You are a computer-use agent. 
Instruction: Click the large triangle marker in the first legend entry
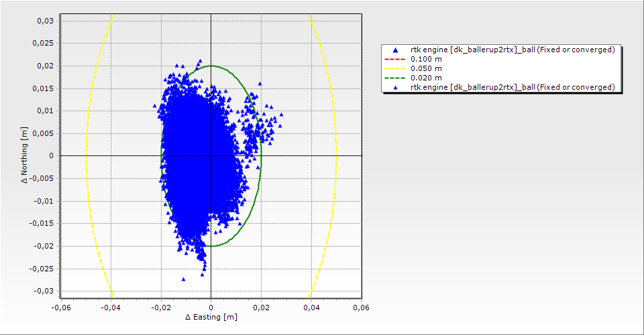[396, 50]
